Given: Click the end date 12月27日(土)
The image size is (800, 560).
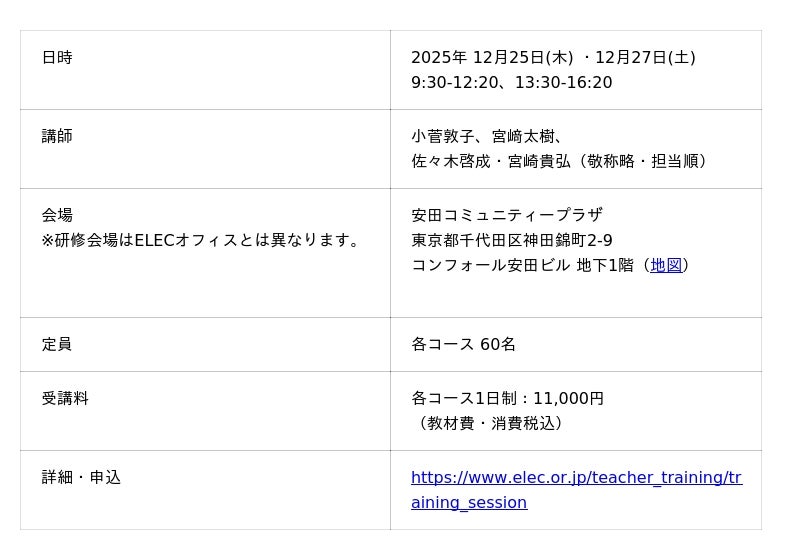Looking at the screenshot, I should pyautogui.click(x=645, y=58).
